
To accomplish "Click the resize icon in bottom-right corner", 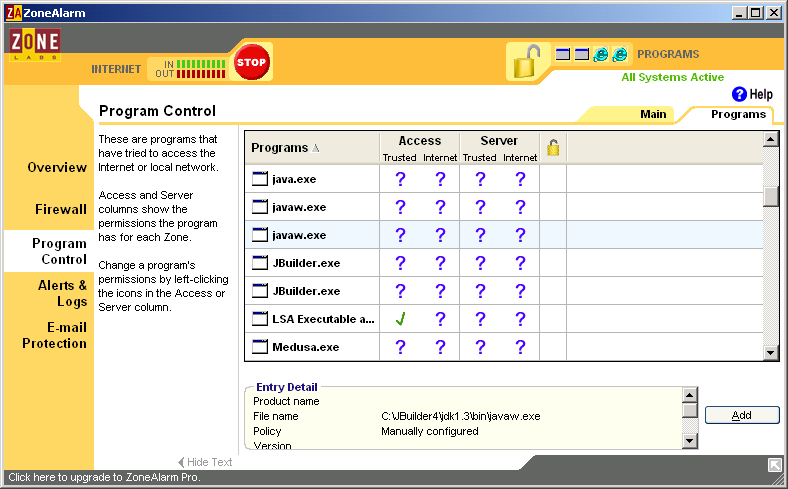I will tap(775, 465).
